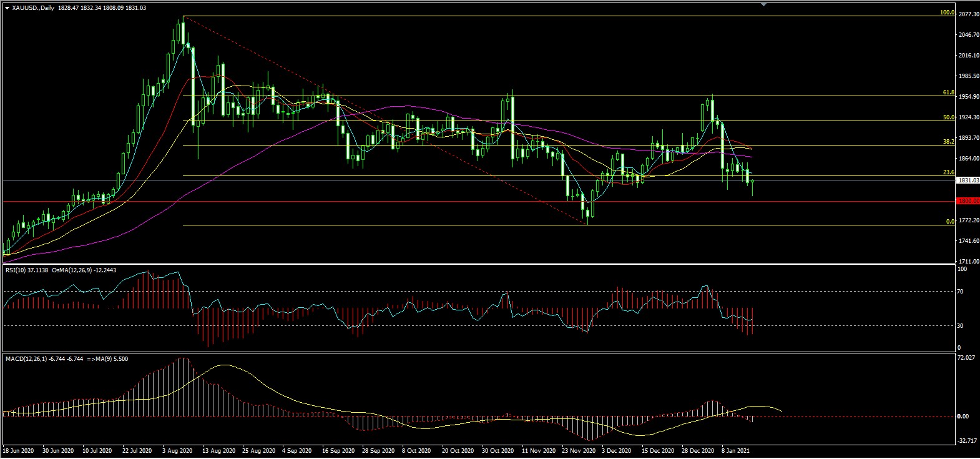Click the RSI(10) 37.1138 indicator label

[x=26, y=270]
